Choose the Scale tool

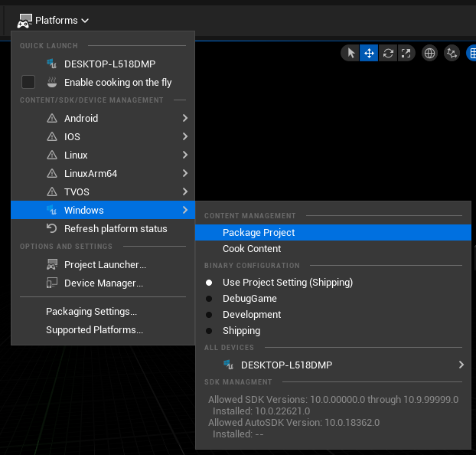point(406,53)
